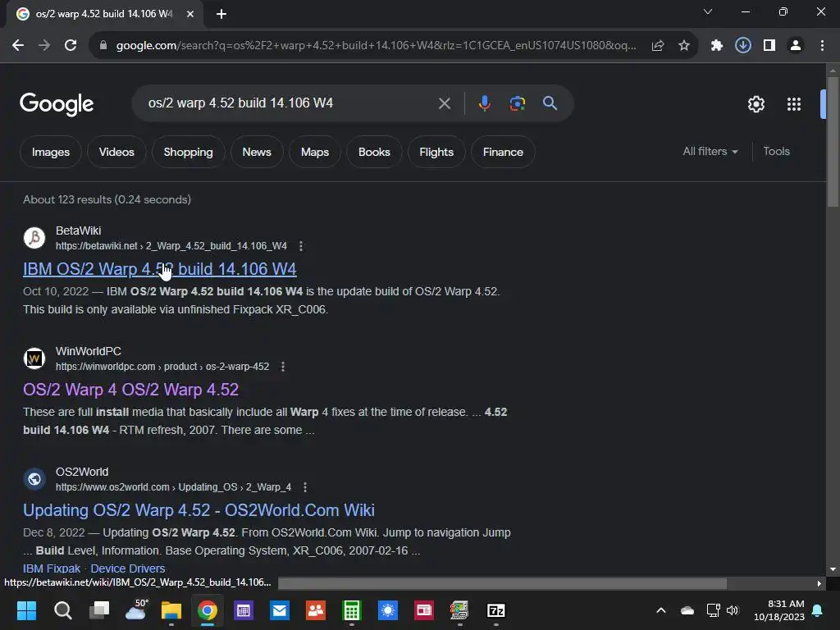Switch to the Shopping filter
This screenshot has height=630, width=840.
point(188,152)
